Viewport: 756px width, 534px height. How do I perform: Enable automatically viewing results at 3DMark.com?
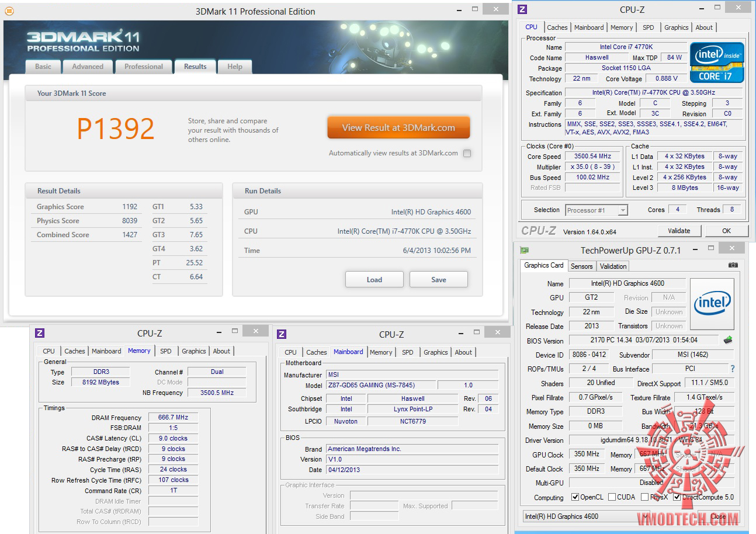[x=467, y=153]
